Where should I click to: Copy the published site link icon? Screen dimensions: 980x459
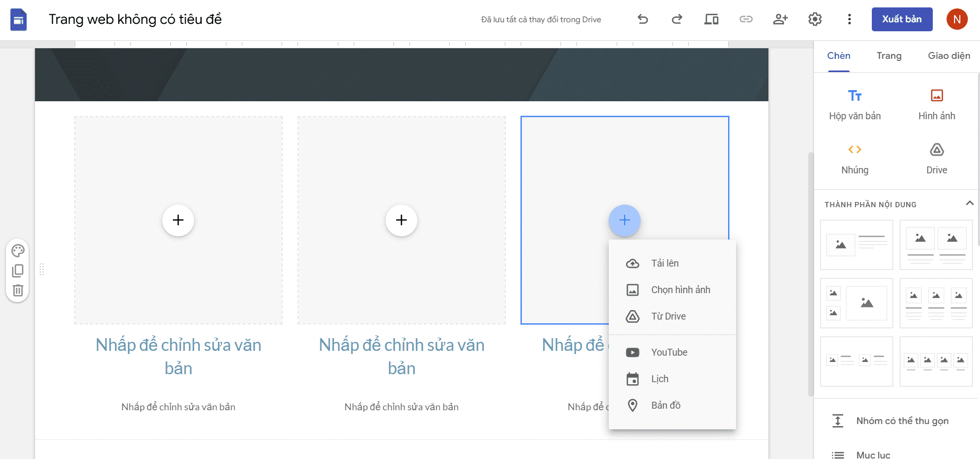[x=746, y=20]
